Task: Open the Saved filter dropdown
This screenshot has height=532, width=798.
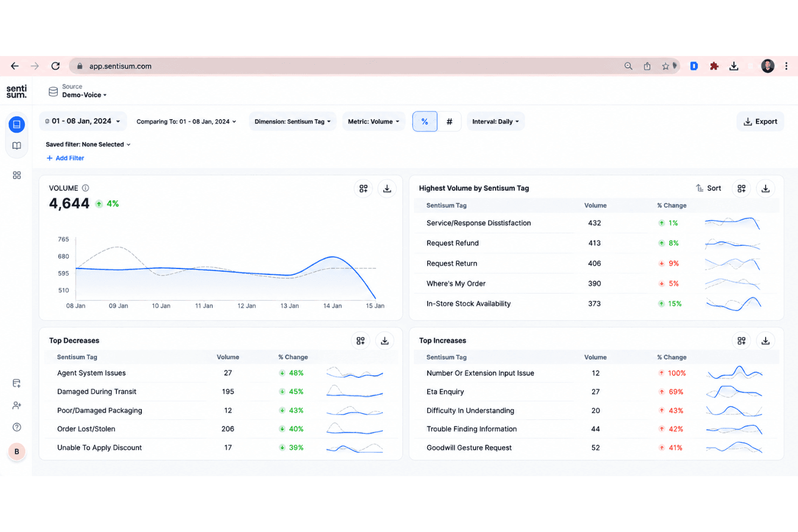Action: tap(88, 144)
